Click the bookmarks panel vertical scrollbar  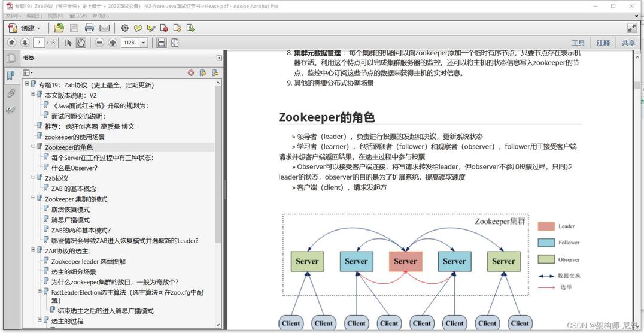[x=218, y=165]
